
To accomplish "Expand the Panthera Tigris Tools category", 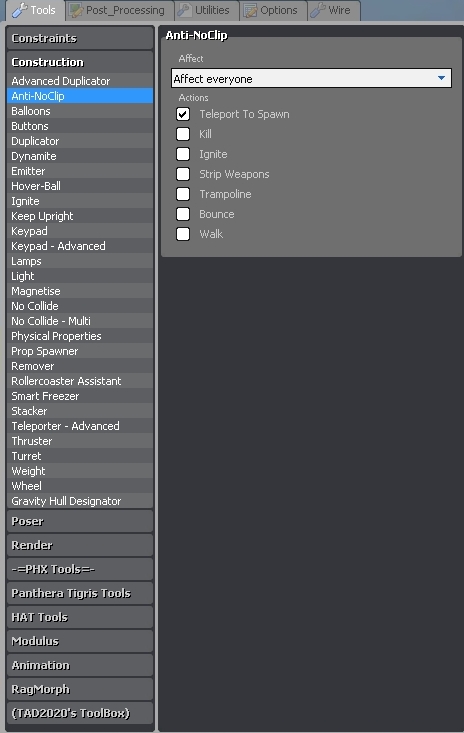I will pos(80,593).
